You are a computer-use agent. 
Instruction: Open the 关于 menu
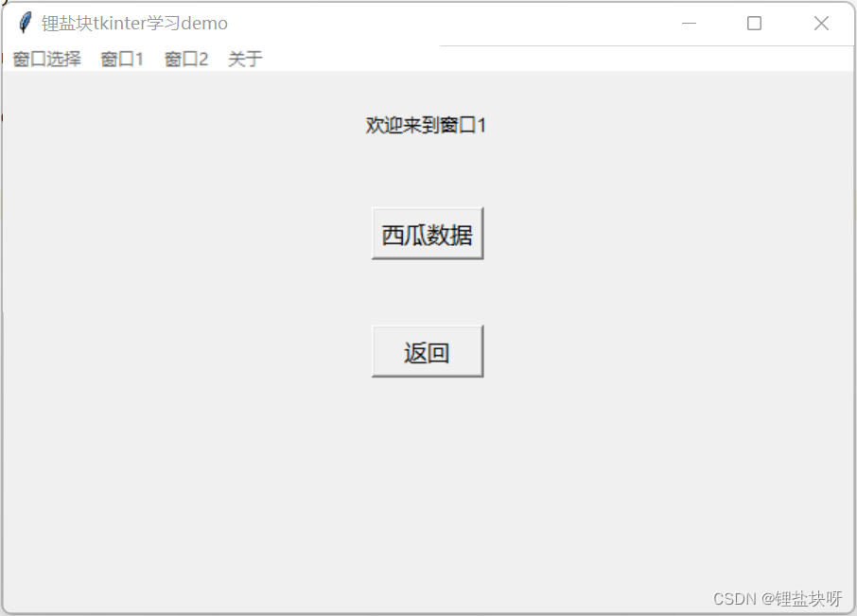[245, 59]
